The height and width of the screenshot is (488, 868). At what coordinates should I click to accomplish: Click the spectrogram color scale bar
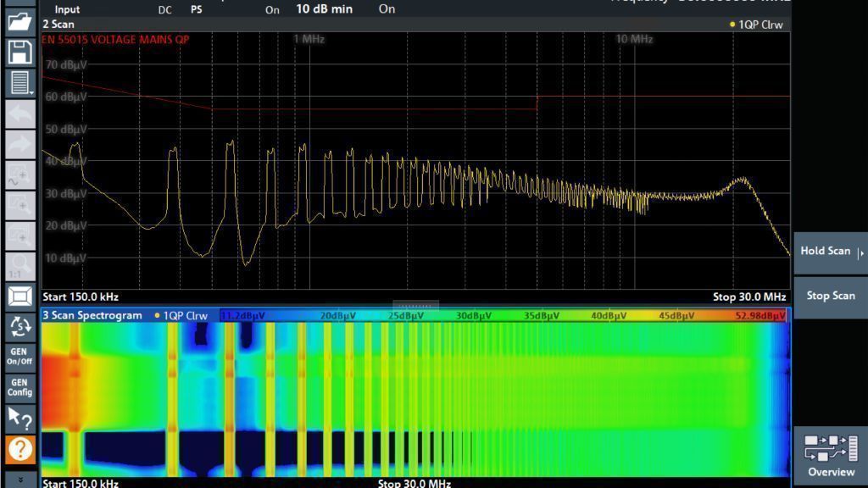click(x=503, y=316)
